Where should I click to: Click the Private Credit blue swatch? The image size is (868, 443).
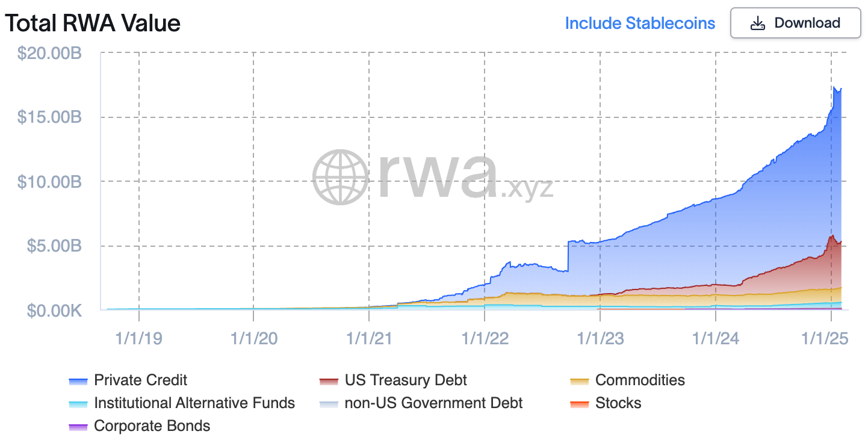(79, 381)
